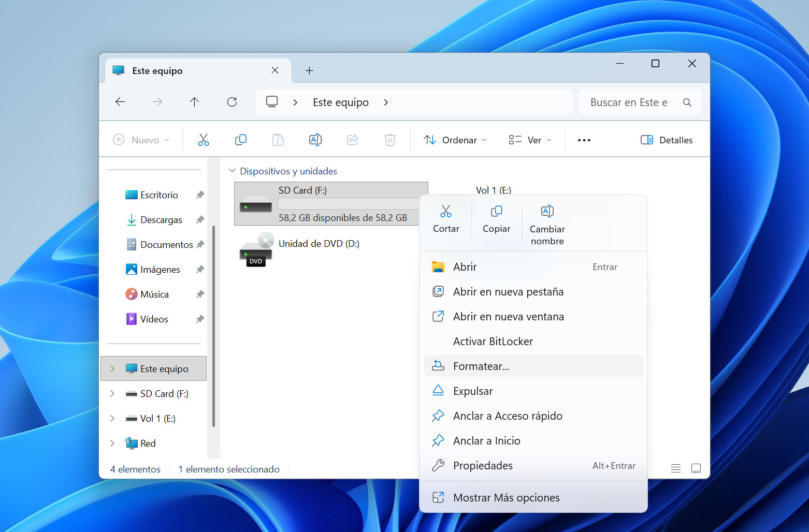Click the Buscar en Este equipo search field

[x=640, y=102]
